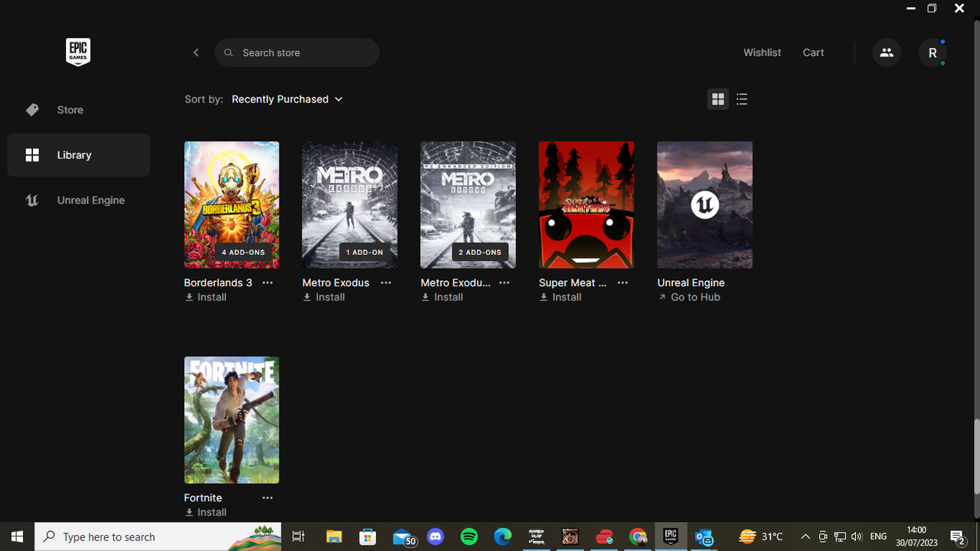Open Microsoft Store from taskbar
980x551 pixels.
[367, 536]
